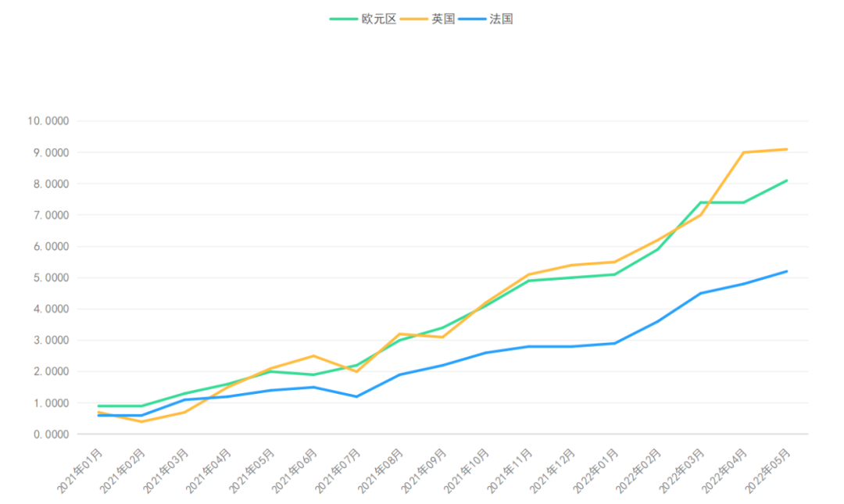The width and height of the screenshot is (844, 504).
Task: Click the yellow 英国 line endpoint at 2022年05月
Action: pos(786,149)
